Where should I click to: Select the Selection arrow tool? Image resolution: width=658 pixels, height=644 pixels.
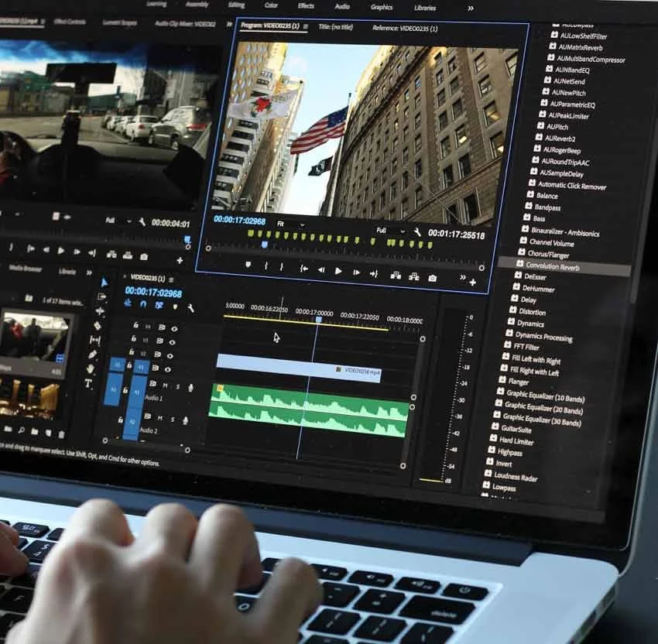pyautogui.click(x=104, y=283)
